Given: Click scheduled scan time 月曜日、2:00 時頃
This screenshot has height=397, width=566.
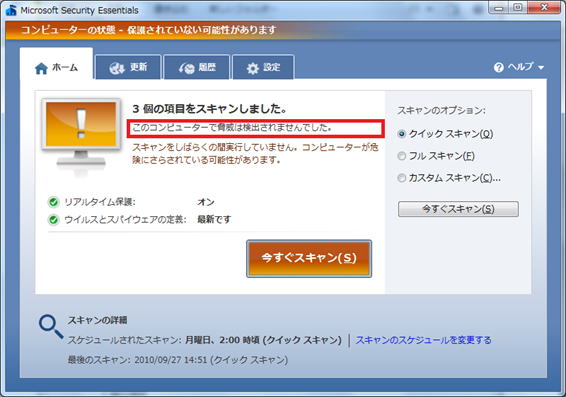Looking at the screenshot, I should pyautogui.click(x=222, y=340).
